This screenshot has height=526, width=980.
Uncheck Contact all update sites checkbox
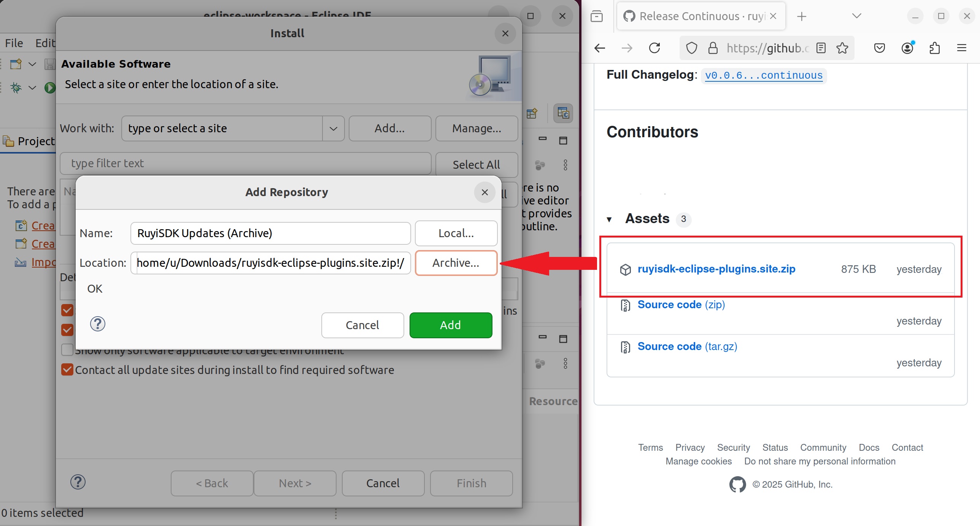67,370
